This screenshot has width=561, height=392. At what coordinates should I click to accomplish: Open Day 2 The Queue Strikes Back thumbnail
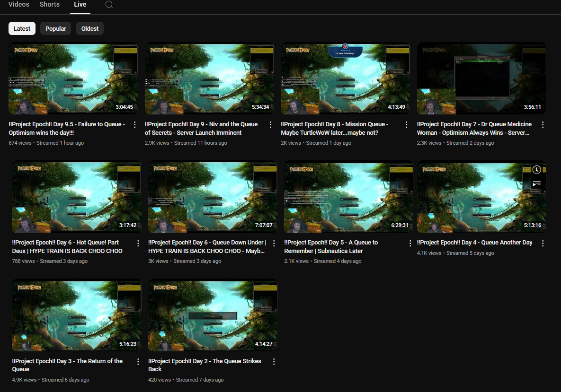point(213,315)
